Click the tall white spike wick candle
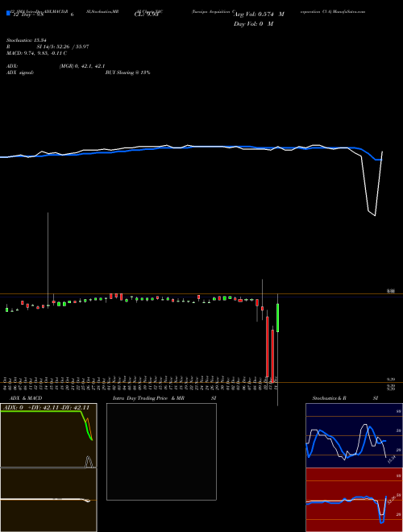403x532 pixels. tap(48, 260)
